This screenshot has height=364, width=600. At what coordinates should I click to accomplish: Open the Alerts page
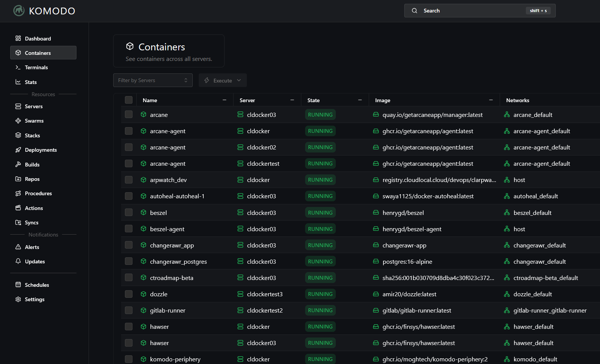point(43,247)
